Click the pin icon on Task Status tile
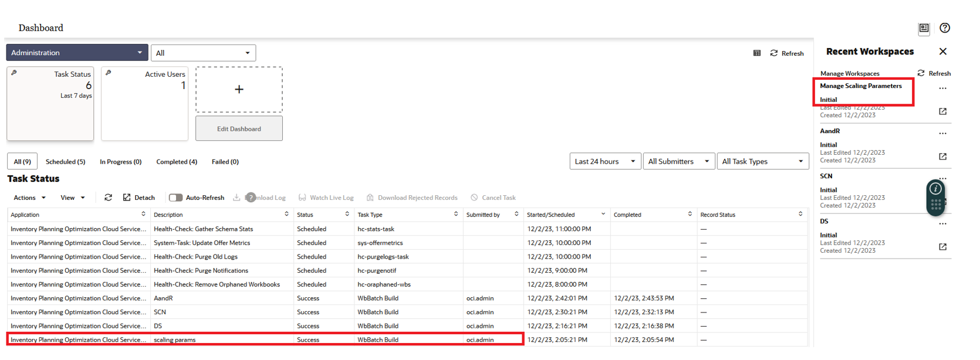Image resolution: width=980 pixels, height=360 pixels. click(x=14, y=73)
